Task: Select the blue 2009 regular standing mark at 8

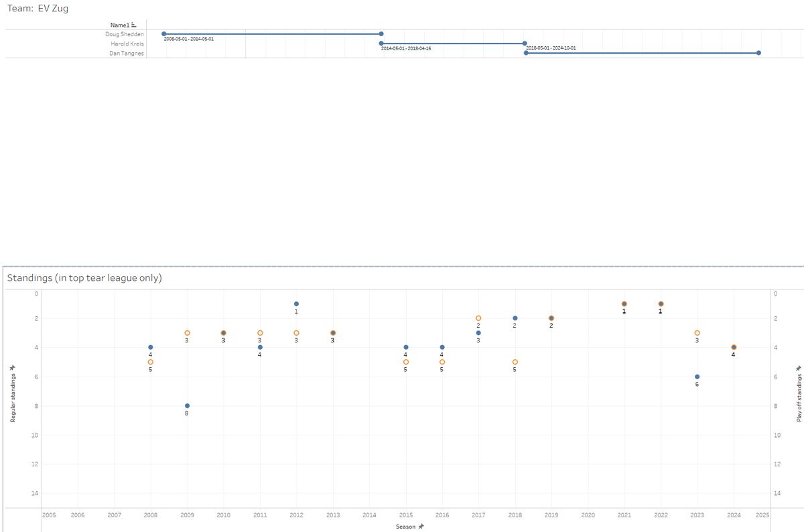Action: (x=187, y=406)
